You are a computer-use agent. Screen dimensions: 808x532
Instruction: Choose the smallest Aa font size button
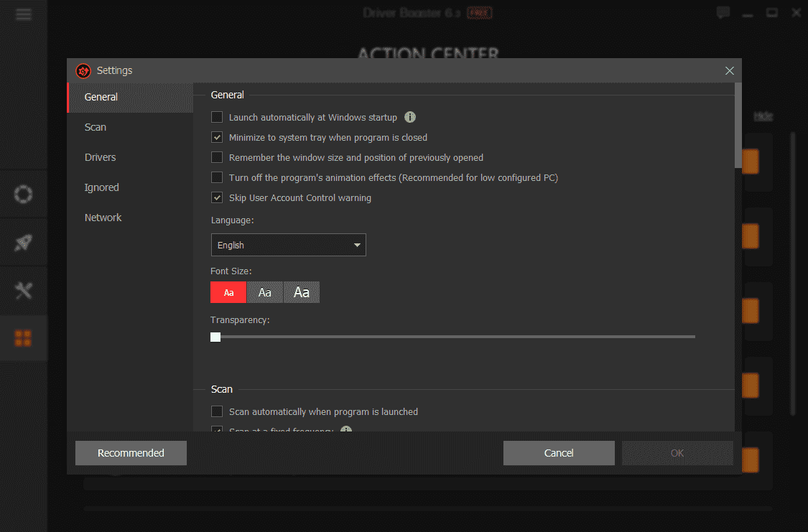click(x=228, y=292)
